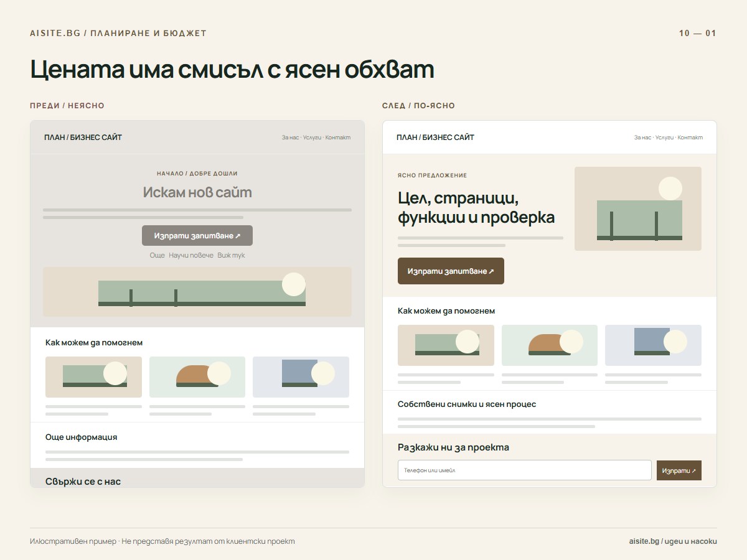The image size is (747, 560).
Task: Click the small 'Изпрати' submit button
Action: pos(679,470)
